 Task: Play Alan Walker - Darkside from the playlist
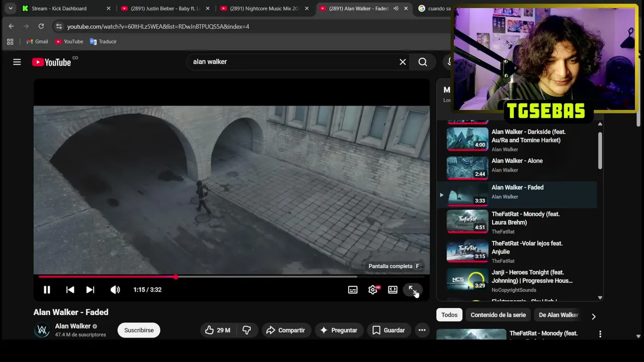coord(517,140)
